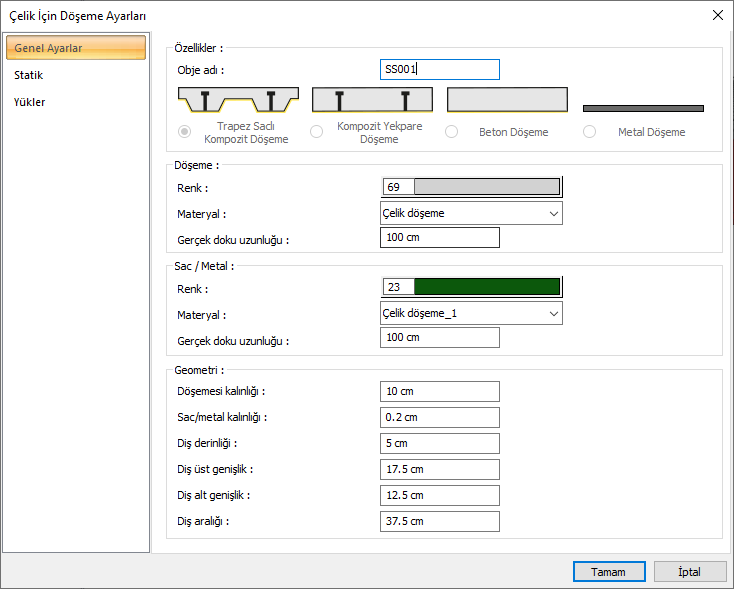
Task: Click the Kompozit Yekpare slab illustration
Action: point(372,100)
